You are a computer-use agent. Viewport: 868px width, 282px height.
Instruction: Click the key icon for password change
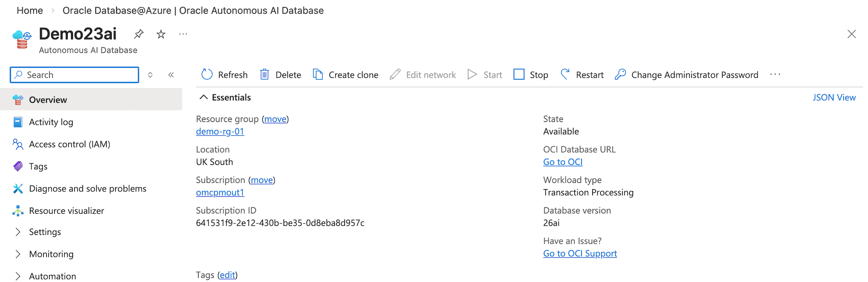[x=620, y=75]
